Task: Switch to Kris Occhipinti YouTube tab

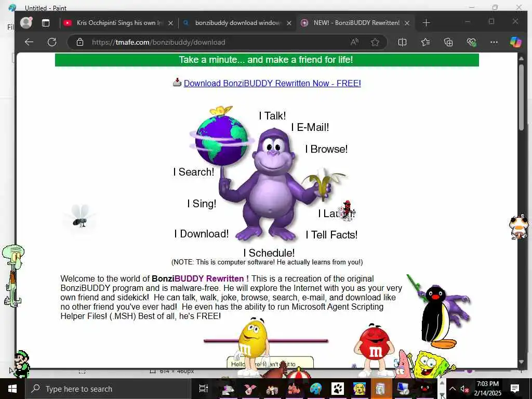Action: coord(118,23)
